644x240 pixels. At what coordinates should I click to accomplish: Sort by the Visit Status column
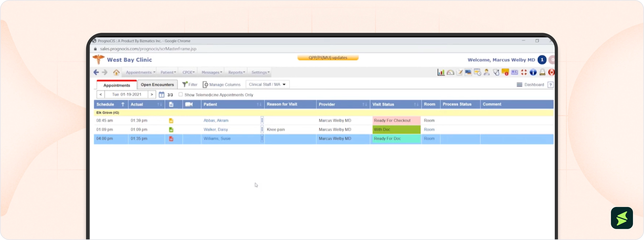coord(395,104)
